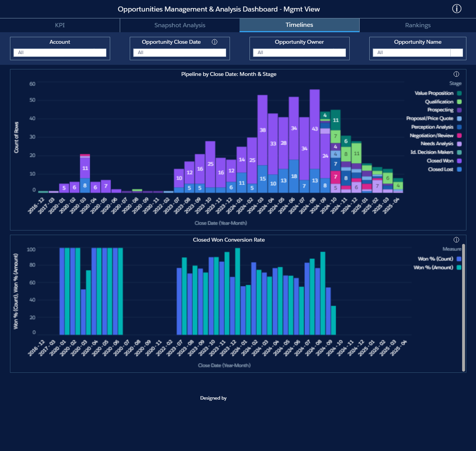Expand the Opportunity Name filter dropdown

point(456,53)
